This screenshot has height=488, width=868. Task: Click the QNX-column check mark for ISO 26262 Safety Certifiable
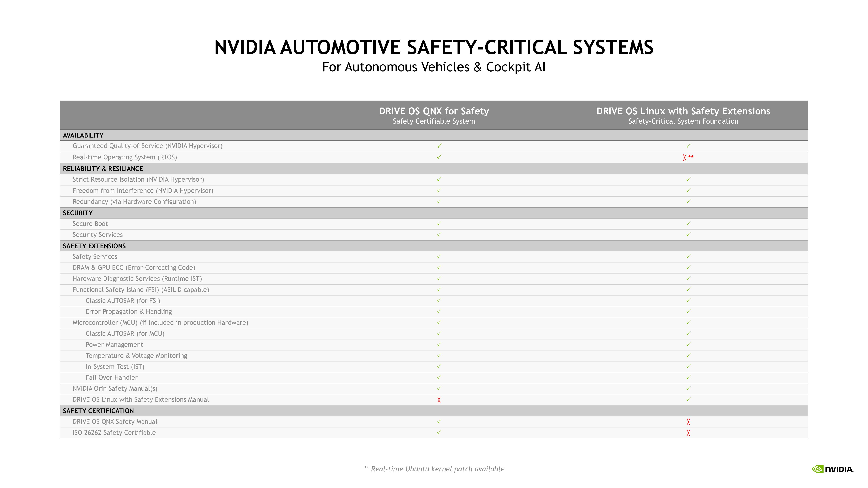click(x=439, y=433)
